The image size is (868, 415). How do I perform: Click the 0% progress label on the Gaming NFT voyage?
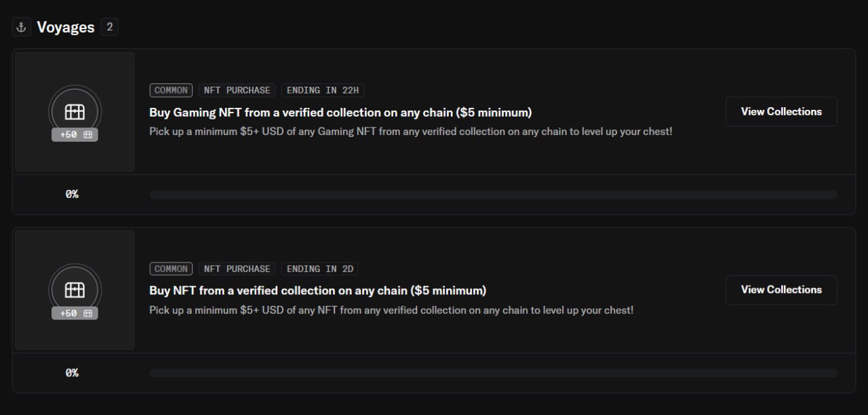(x=72, y=195)
